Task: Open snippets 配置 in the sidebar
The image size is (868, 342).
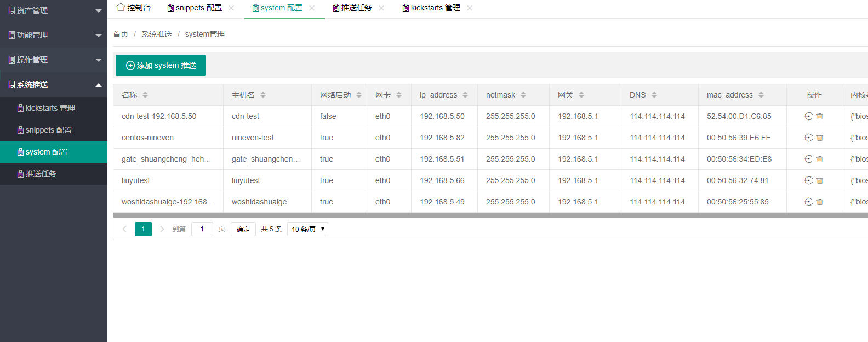Action: click(x=54, y=130)
